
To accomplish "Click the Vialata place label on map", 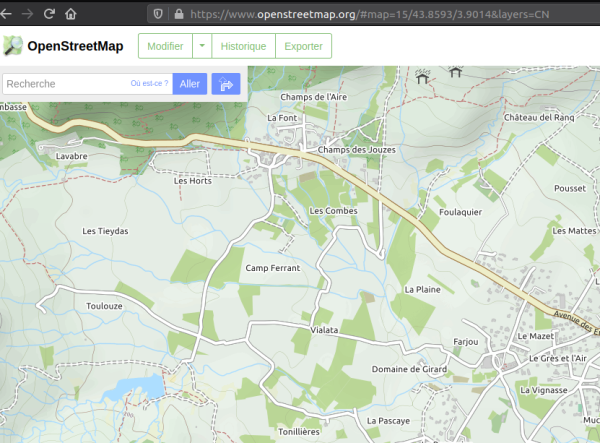I will click(325, 329).
